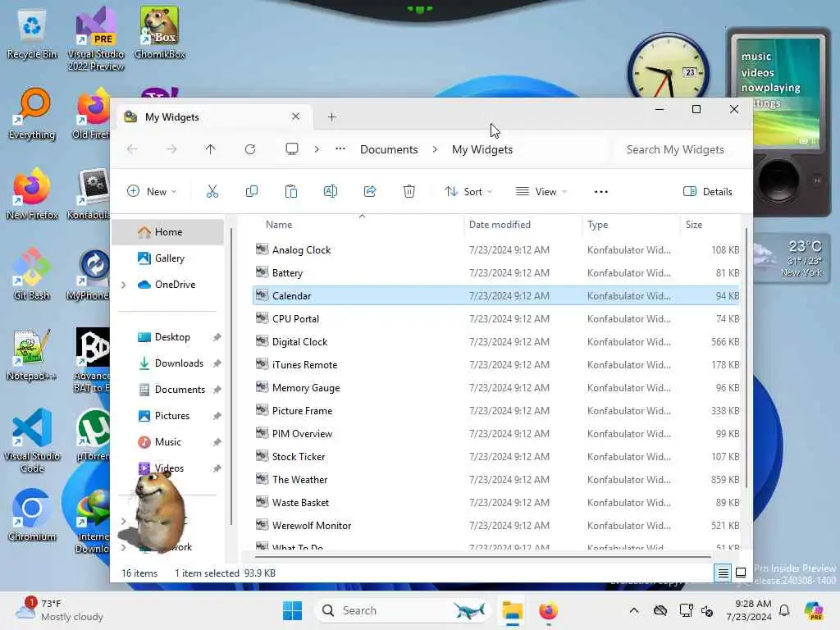The image size is (840, 630).
Task: Click chevron after Documents in address bar
Action: click(x=435, y=149)
